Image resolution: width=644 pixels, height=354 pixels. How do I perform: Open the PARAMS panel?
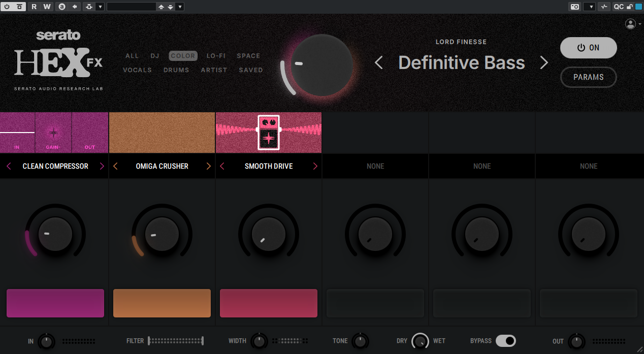coord(589,77)
